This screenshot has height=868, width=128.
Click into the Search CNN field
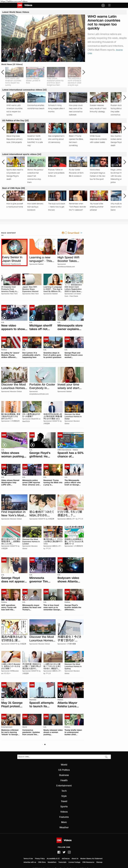(x=60, y=756)
